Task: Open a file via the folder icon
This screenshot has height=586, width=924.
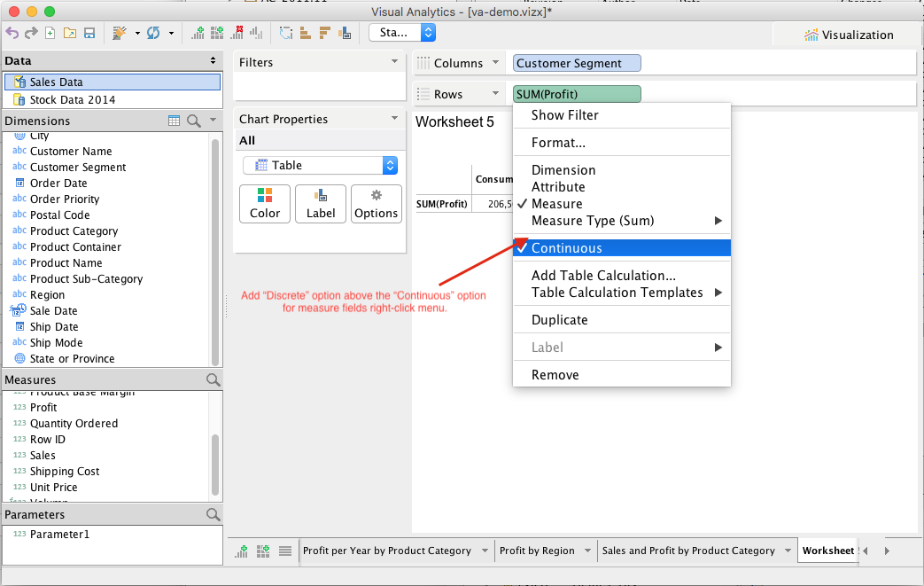Action: [70, 33]
